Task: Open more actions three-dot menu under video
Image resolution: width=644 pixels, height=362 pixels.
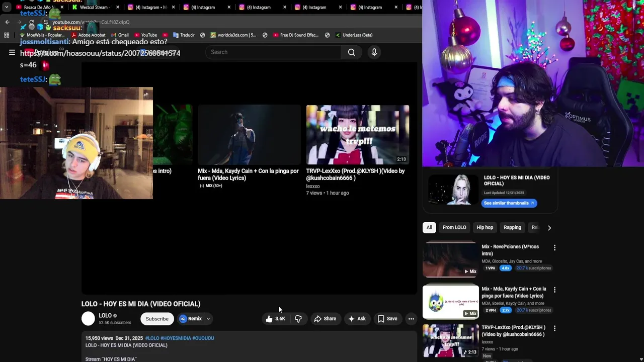Action: point(411,319)
